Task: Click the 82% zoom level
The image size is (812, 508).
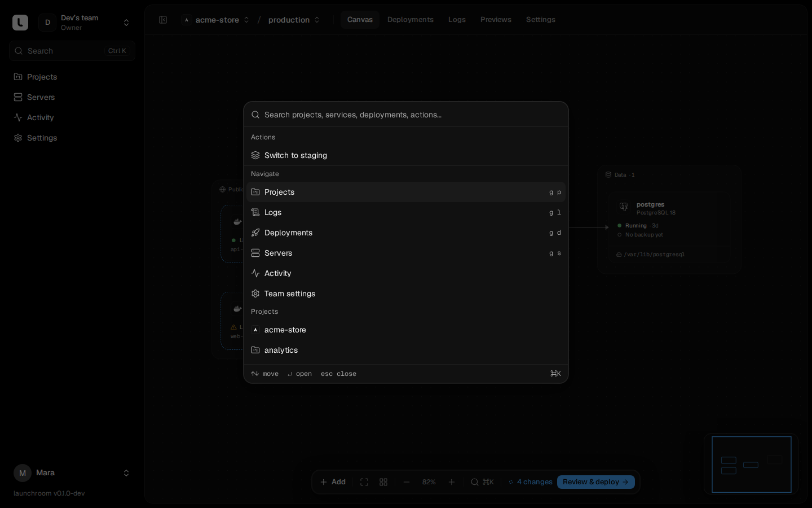Action: pyautogui.click(x=429, y=482)
